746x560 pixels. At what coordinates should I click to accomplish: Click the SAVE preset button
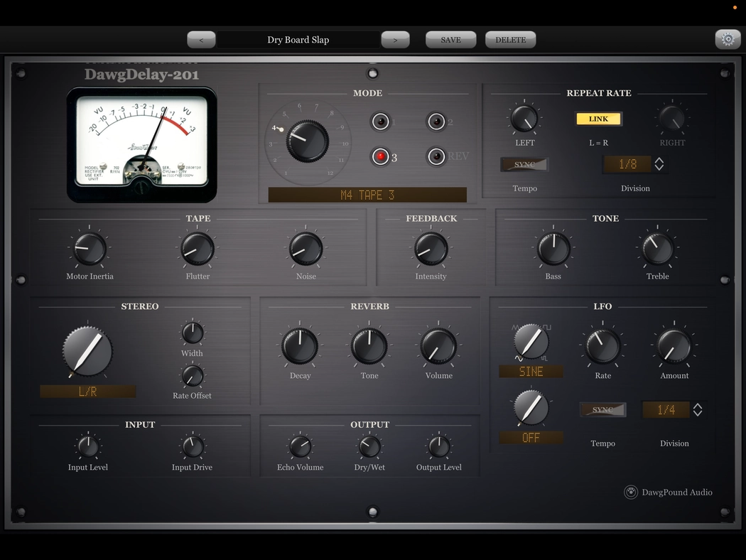(450, 40)
